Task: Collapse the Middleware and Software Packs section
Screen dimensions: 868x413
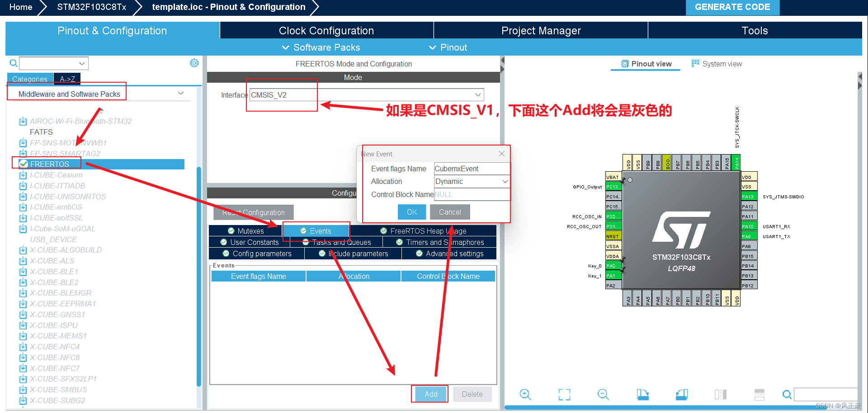Action: tap(181, 94)
